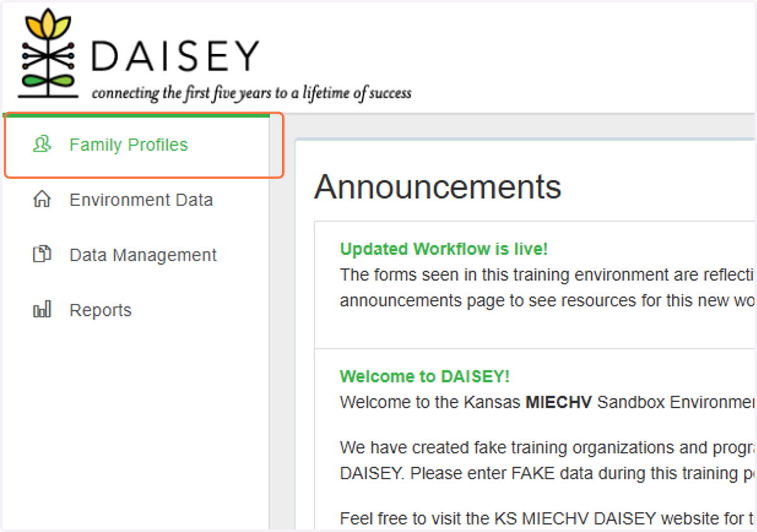
Task: Click the DAISEY wordmark text
Action: pyautogui.click(x=175, y=55)
